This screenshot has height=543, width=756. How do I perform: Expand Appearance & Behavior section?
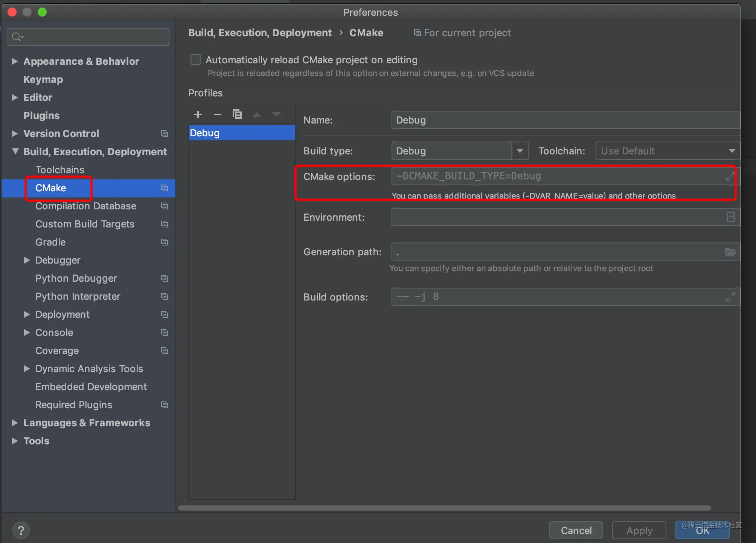tap(15, 61)
